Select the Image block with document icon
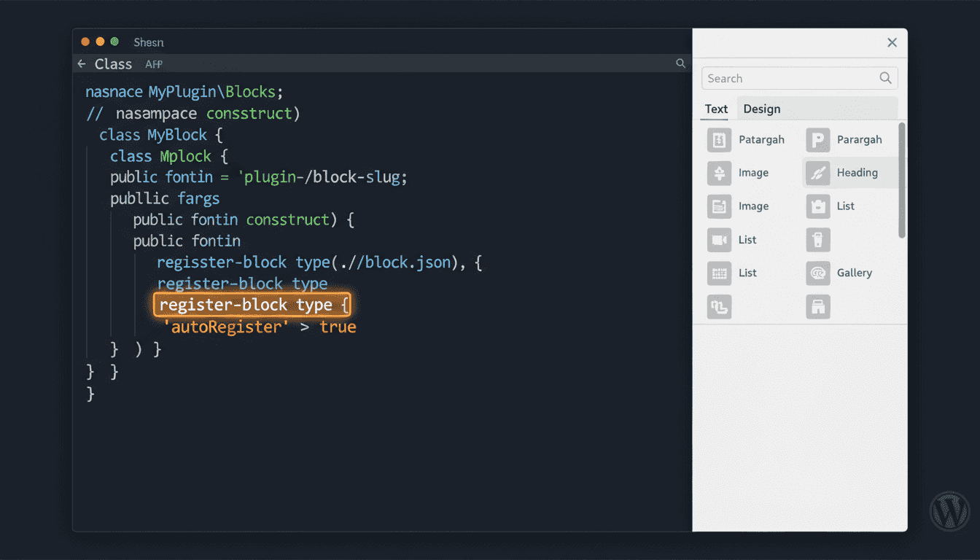980x560 pixels. click(x=739, y=206)
